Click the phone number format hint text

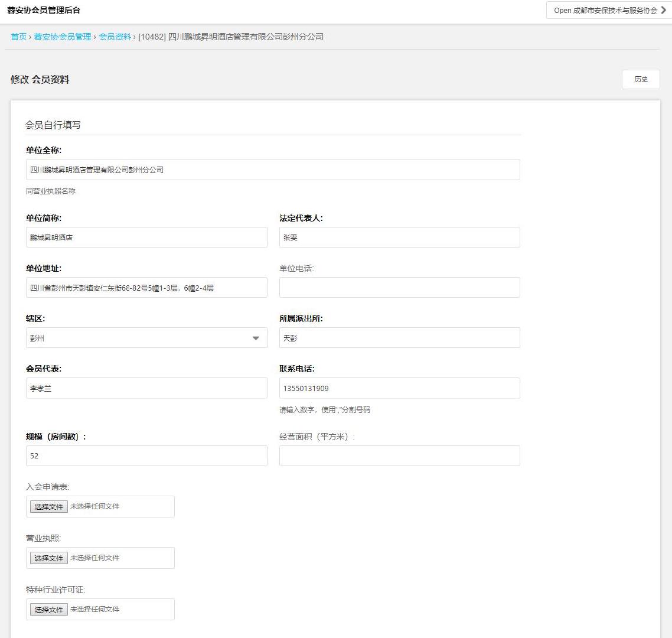point(325,410)
